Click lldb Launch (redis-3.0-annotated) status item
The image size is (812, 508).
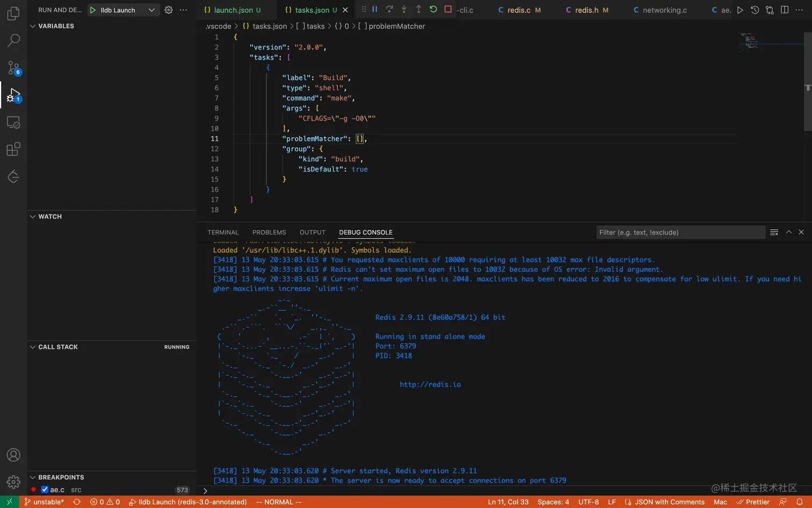pos(187,502)
